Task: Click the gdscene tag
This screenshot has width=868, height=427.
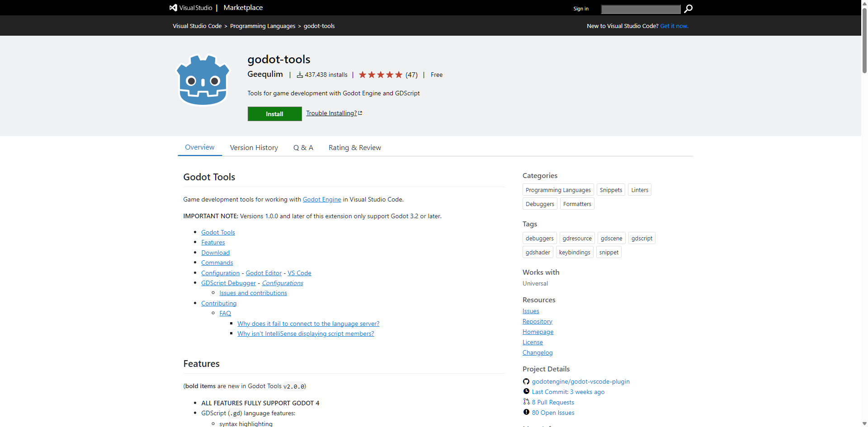Action: pyautogui.click(x=612, y=238)
